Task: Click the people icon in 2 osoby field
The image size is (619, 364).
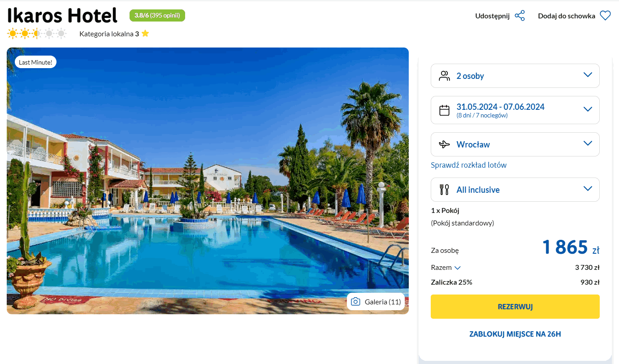Action: (x=444, y=76)
